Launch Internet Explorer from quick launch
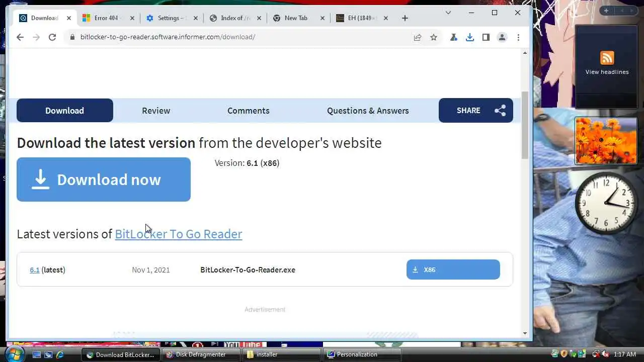644x362 pixels. pyautogui.click(x=60, y=354)
